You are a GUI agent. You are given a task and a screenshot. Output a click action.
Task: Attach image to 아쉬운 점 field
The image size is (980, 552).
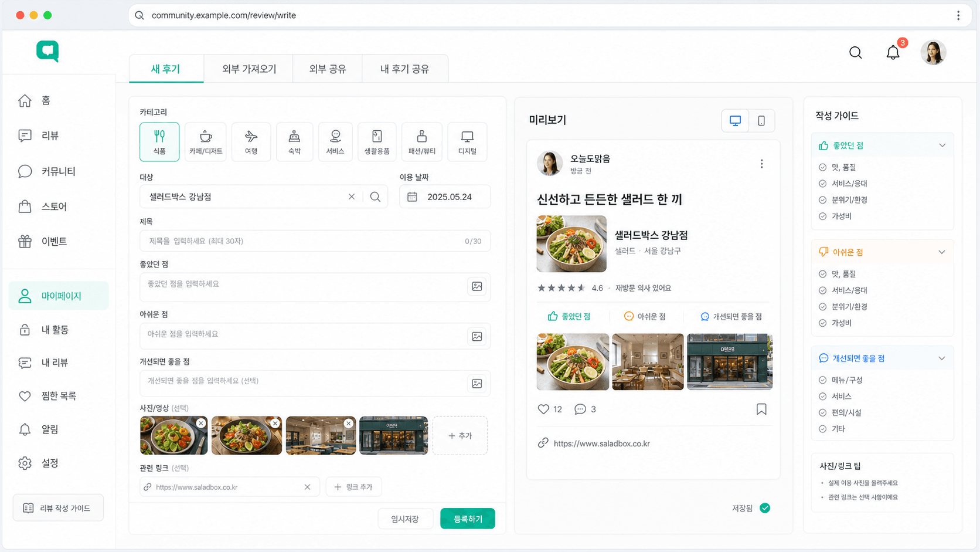click(x=477, y=336)
